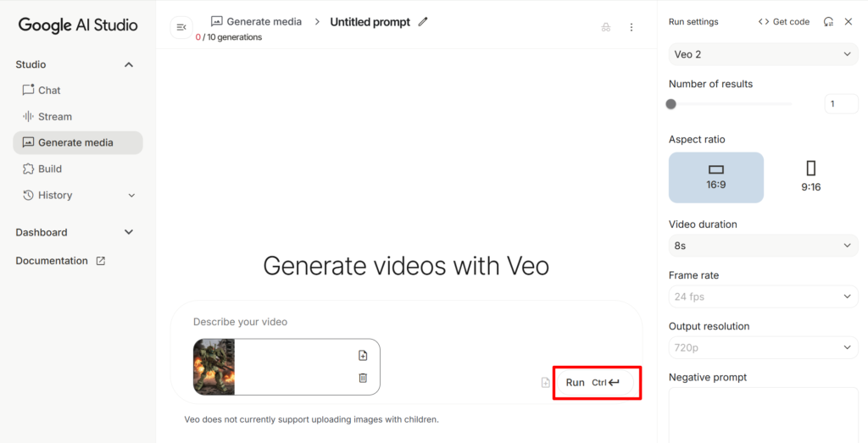
Task: Edit the prompt title with the pencil icon
Action: (423, 21)
